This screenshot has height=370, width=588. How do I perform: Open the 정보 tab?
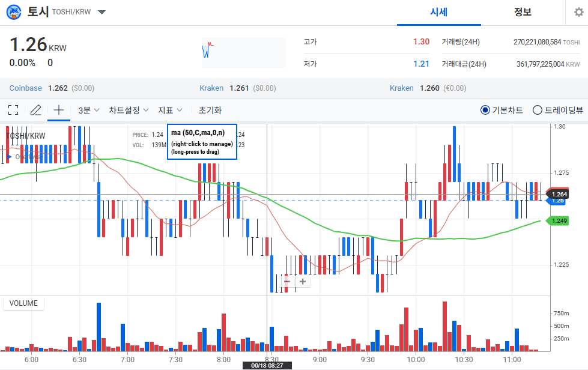pos(523,12)
